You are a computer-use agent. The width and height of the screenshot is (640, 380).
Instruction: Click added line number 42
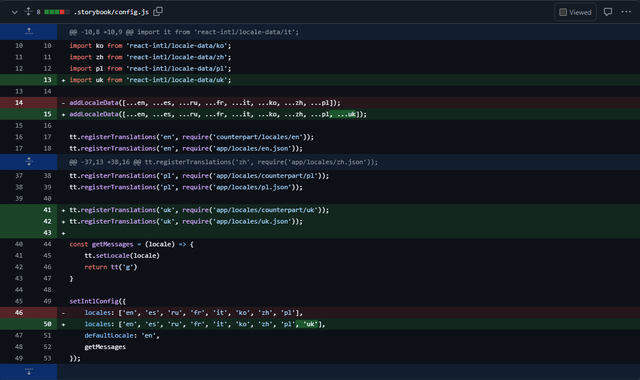(x=47, y=221)
